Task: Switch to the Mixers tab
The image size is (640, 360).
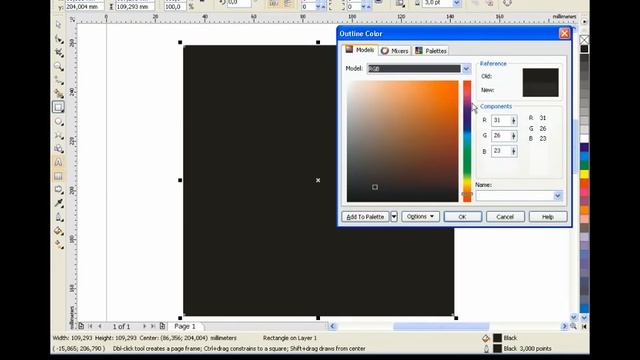Action: pos(394,51)
